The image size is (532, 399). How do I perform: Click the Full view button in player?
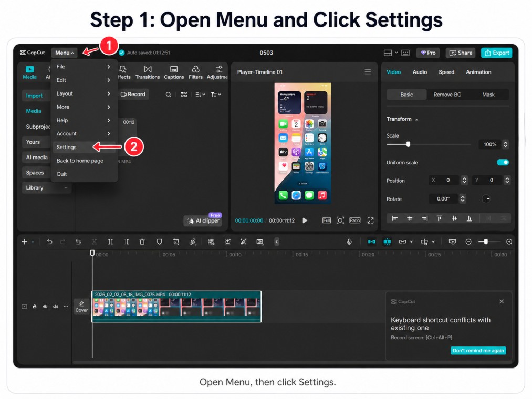326,220
